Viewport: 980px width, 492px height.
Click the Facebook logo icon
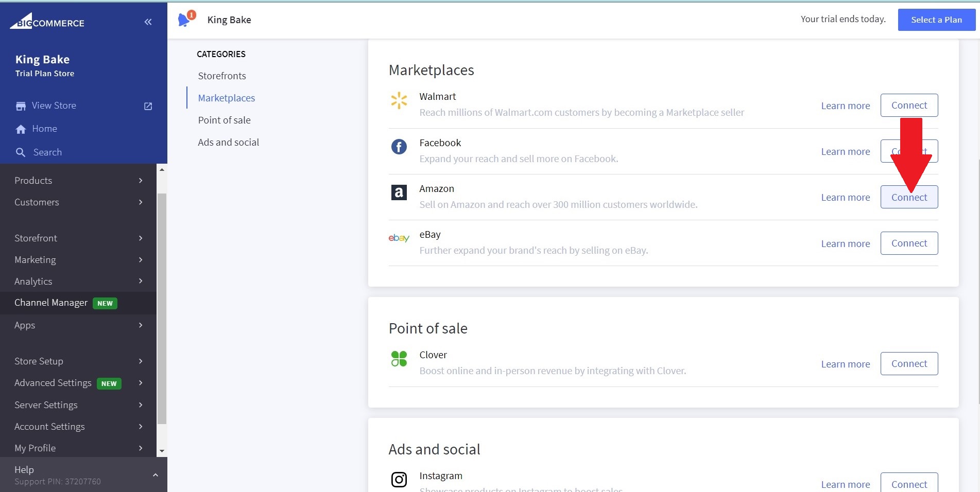point(399,147)
